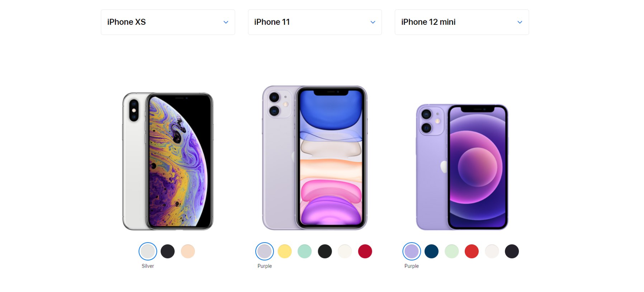644x292 pixels.
Task: Expand the iPhone 11 model selector
Action: 315,22
